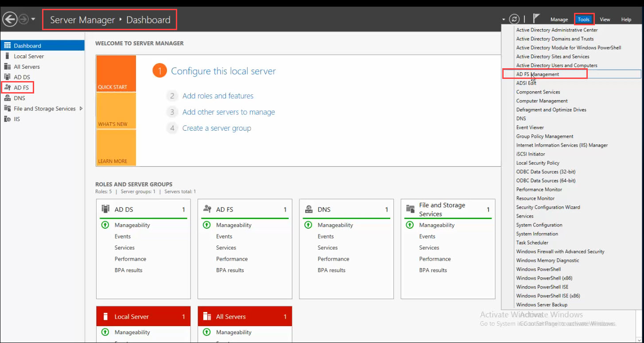Click Configure this local server link
Viewport: 644px width, 343px height.
223,71
